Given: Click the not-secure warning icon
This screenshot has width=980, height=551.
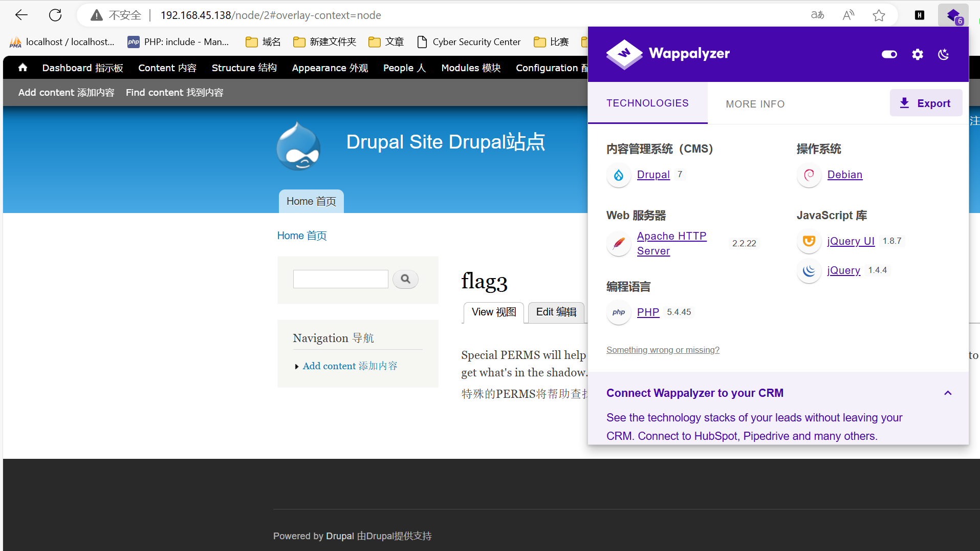Looking at the screenshot, I should (96, 15).
